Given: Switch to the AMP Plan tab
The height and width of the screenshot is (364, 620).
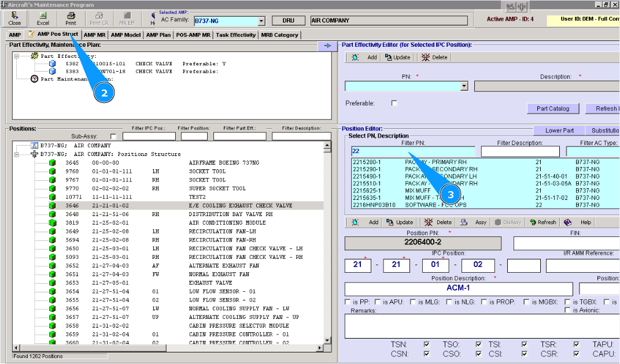Looking at the screenshot, I should pos(158,35).
